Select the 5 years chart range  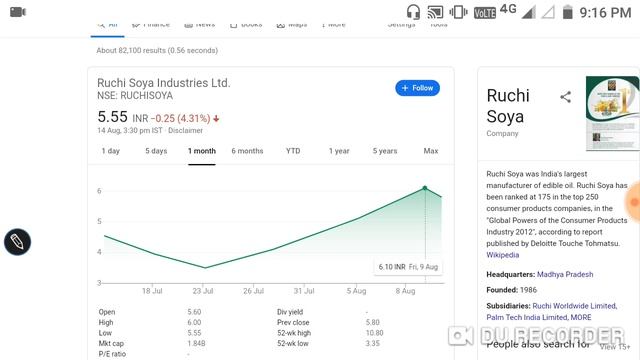point(385,151)
